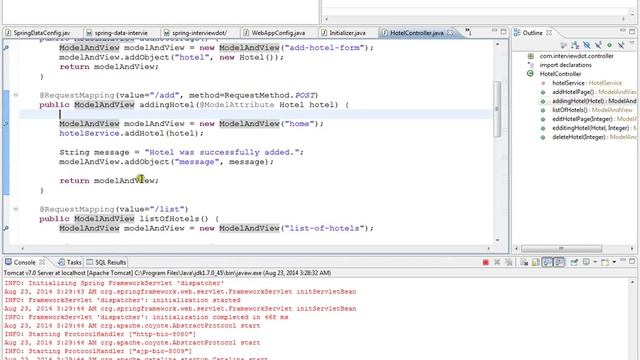Click the marker beside add-hotel-form line
Viewport: 640px width, 360px height.
pyautogui.click(x=6, y=47)
